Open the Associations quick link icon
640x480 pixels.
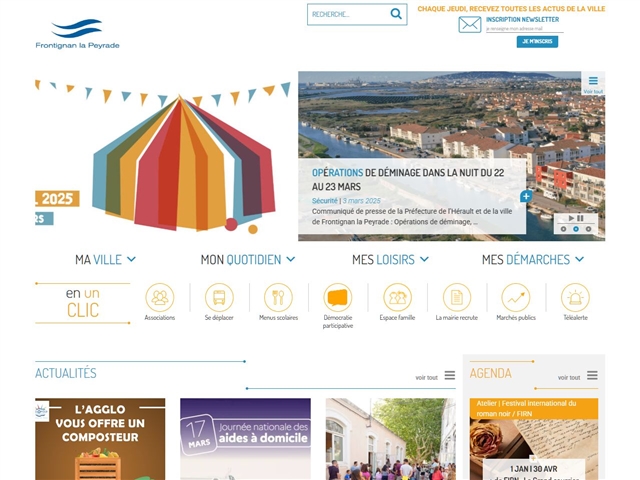coord(159,297)
